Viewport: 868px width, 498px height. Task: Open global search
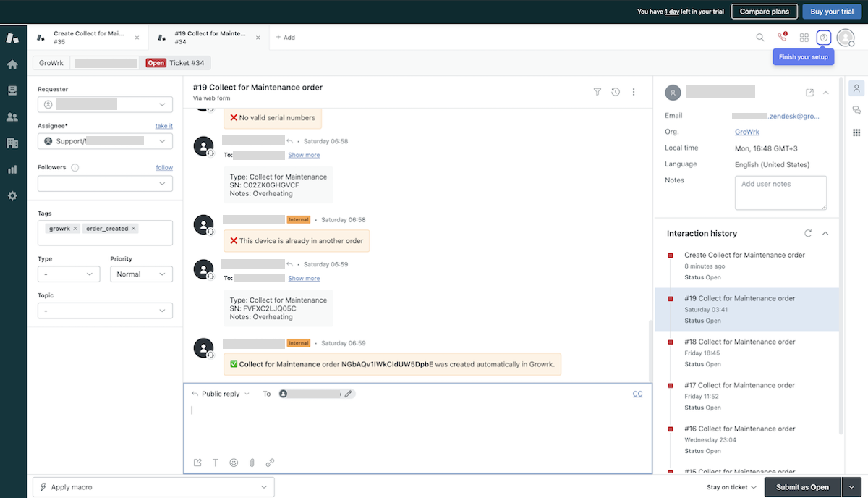click(x=761, y=37)
